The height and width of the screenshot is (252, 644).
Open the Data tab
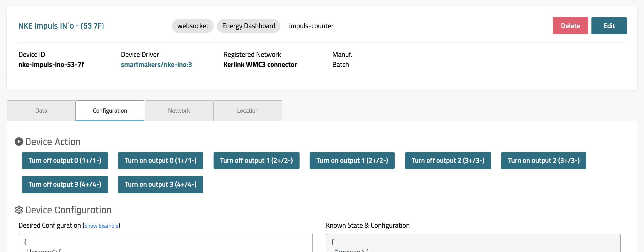point(41,111)
